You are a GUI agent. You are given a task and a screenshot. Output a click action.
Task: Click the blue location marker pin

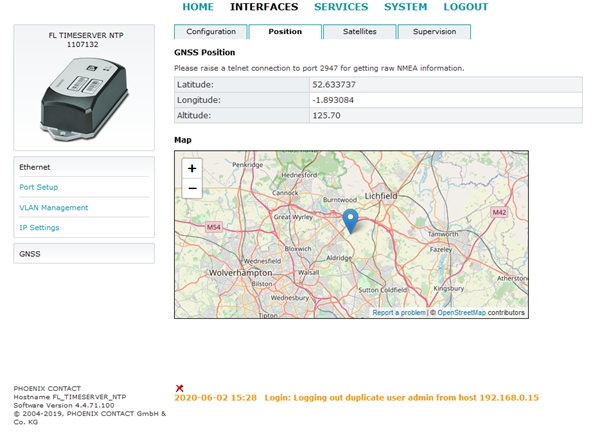(x=350, y=220)
